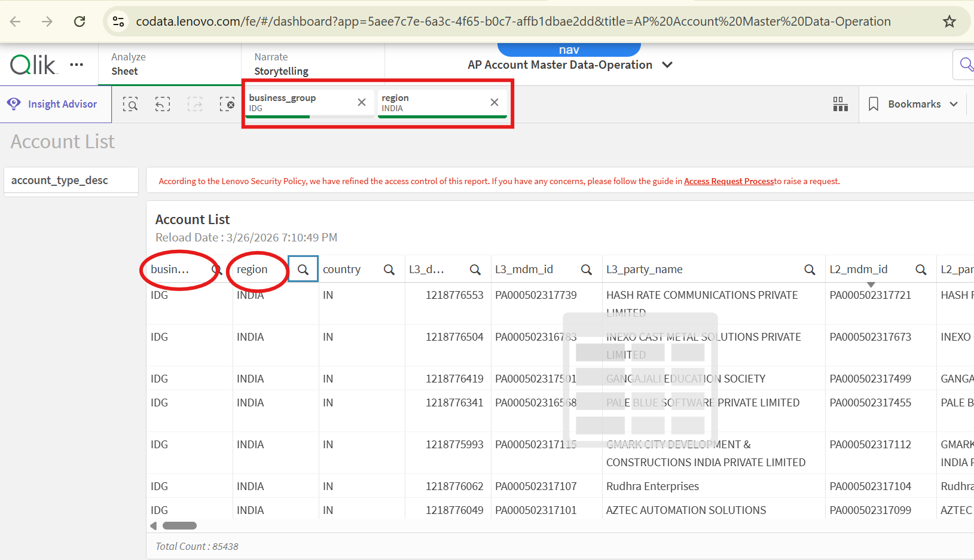The width and height of the screenshot is (974, 560).
Task: Step back in selections
Action: point(163,105)
